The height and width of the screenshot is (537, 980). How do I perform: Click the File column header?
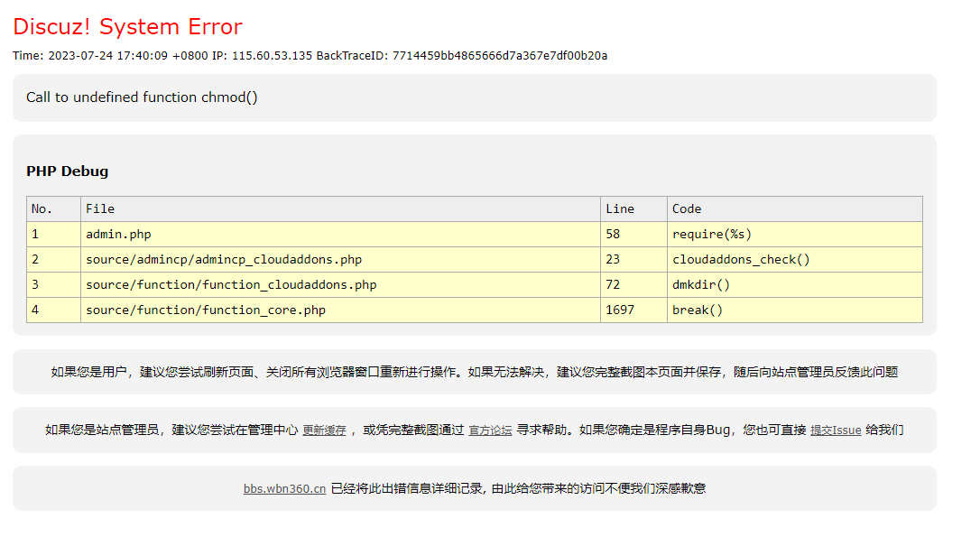tap(100, 208)
